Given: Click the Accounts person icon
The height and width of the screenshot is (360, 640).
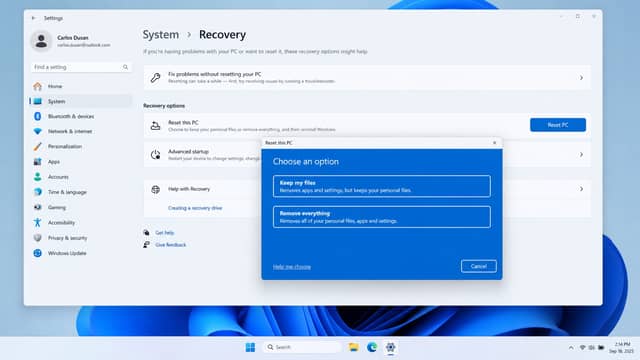Looking at the screenshot, I should pos(38,177).
